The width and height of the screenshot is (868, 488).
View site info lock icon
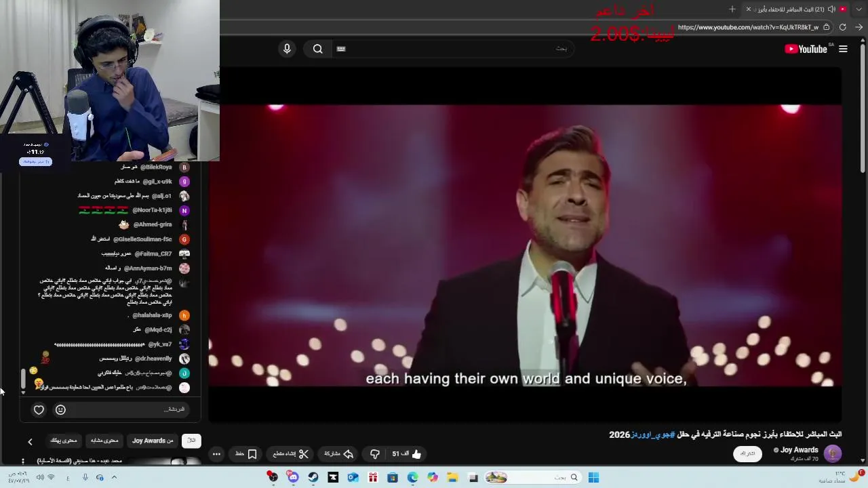[827, 27]
